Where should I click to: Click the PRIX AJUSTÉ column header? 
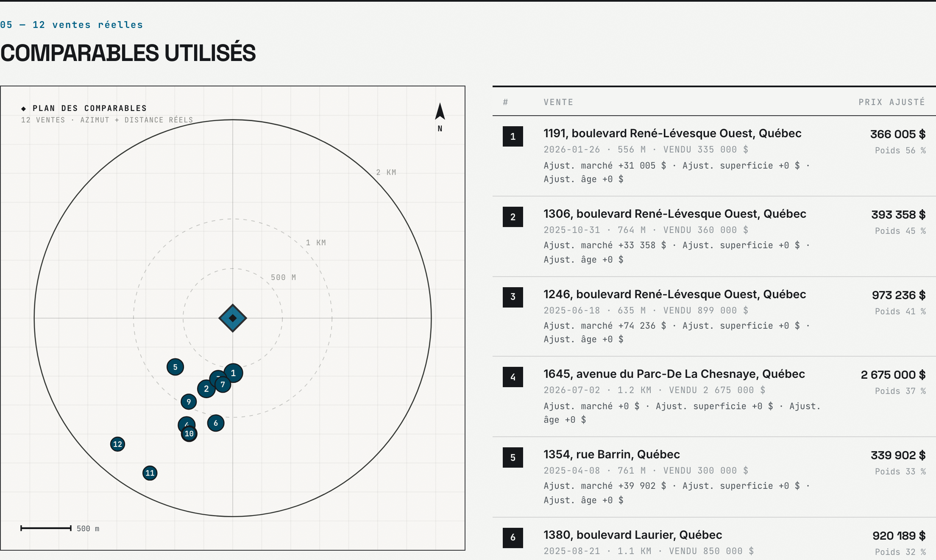[892, 102]
